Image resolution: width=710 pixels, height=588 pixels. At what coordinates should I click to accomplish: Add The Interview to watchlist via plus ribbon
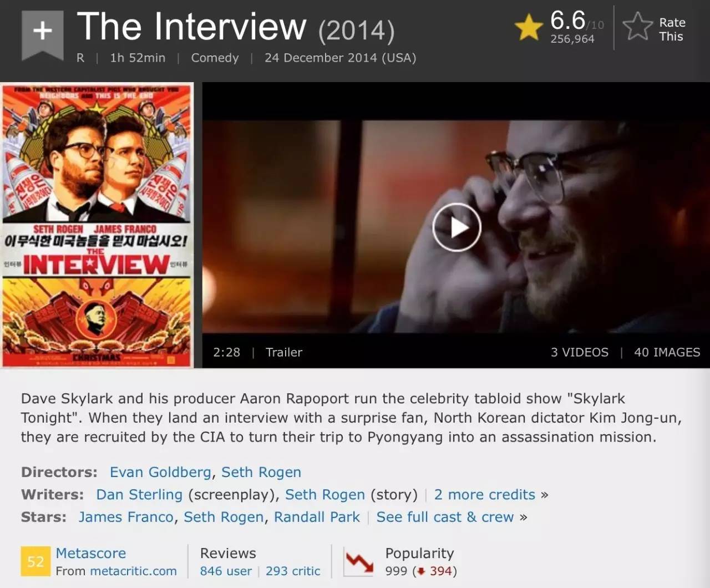click(x=42, y=35)
